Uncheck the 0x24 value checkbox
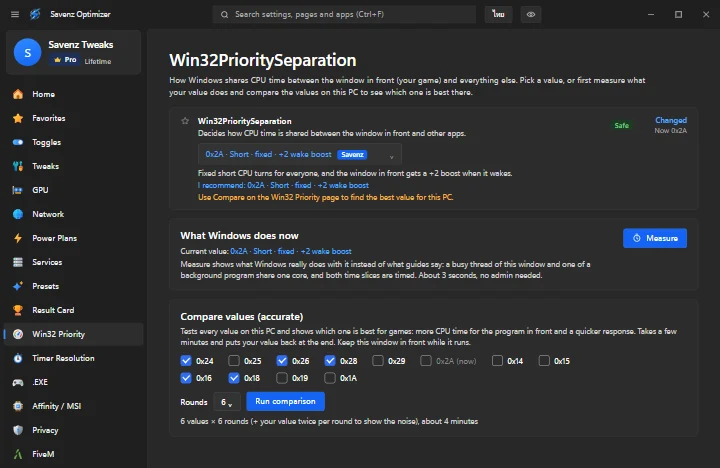The width and height of the screenshot is (720, 468). click(x=186, y=361)
